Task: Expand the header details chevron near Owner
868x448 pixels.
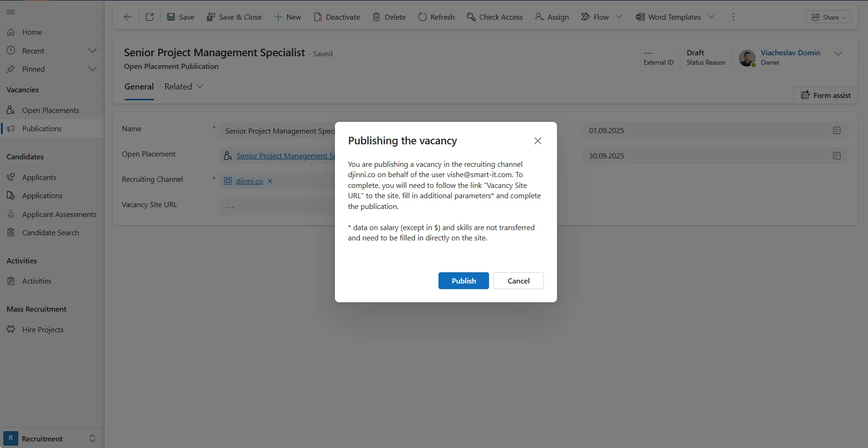Action: click(x=838, y=53)
